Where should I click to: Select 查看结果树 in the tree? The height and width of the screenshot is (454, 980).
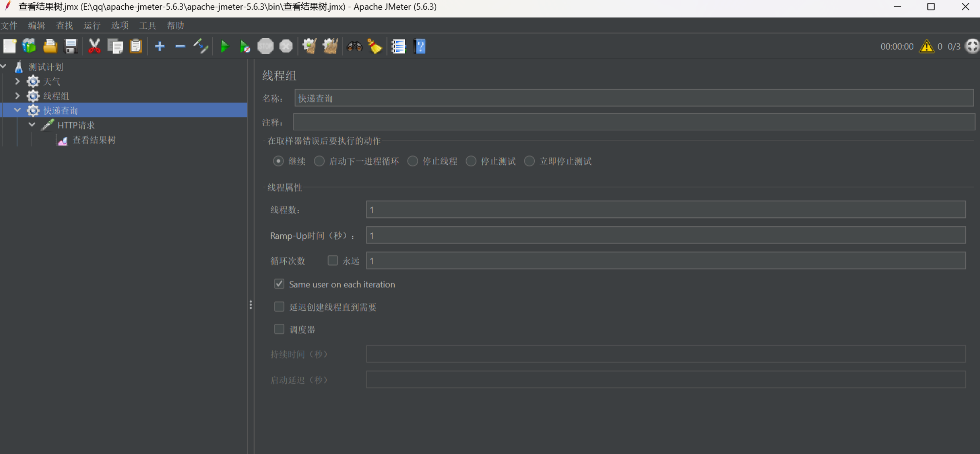pos(94,140)
